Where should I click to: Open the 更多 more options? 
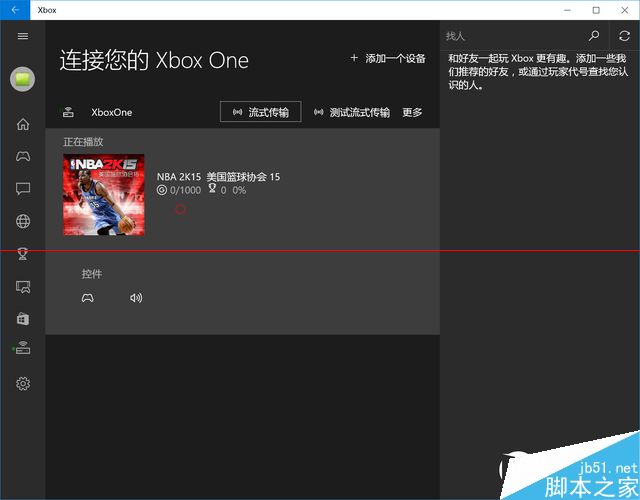412,112
